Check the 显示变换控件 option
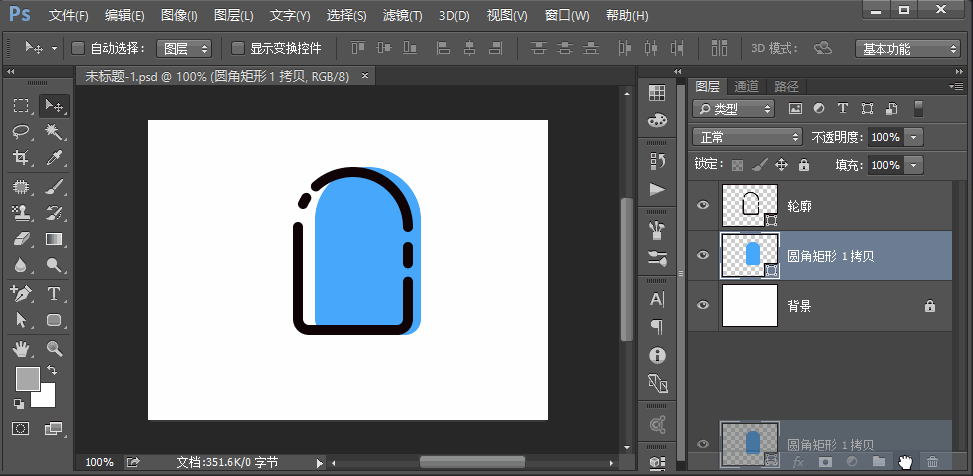This screenshot has width=973, height=476. (238, 48)
